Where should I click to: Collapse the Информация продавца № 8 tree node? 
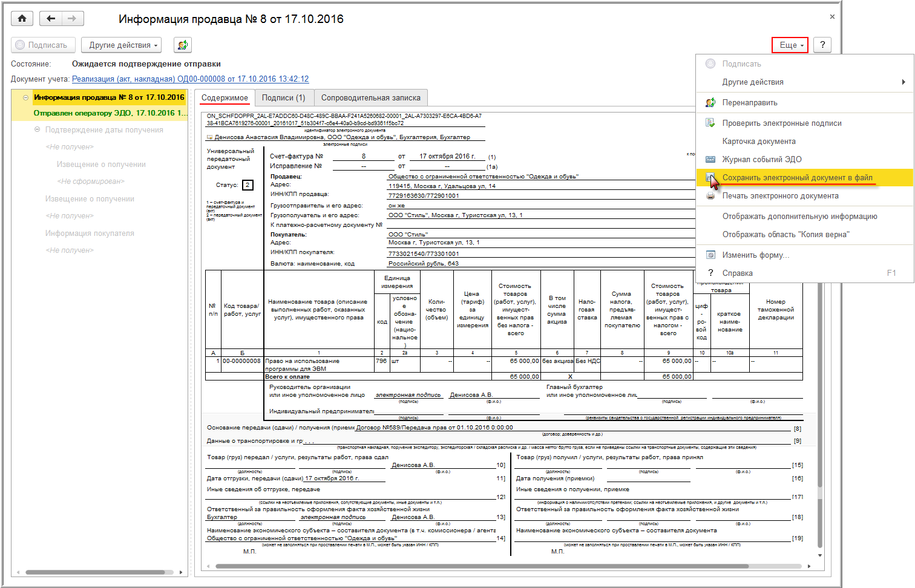25,97
